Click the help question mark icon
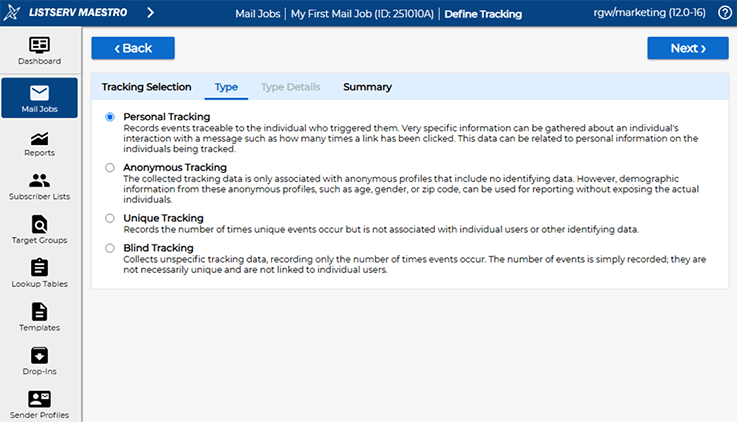This screenshot has height=422, width=737. [725, 13]
